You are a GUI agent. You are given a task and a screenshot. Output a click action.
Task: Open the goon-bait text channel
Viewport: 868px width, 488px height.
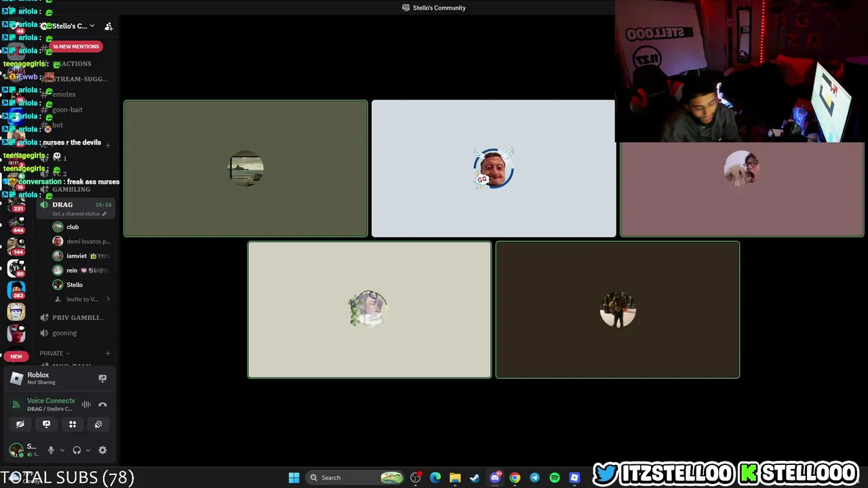(x=67, y=110)
